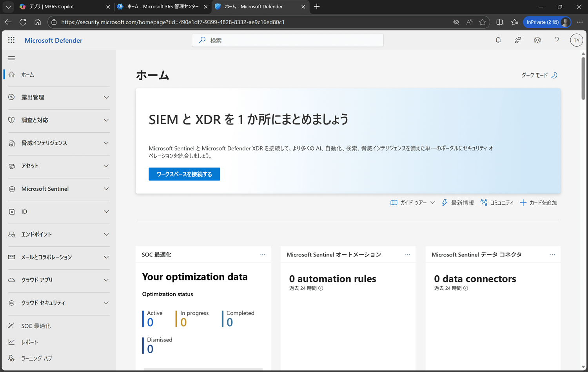Expand the クラウド セキュリティ chevron
Viewport: 588px width, 372px height.
[x=106, y=303]
